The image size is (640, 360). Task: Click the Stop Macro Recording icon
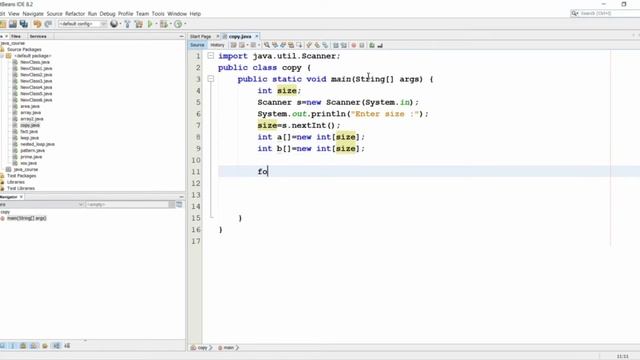coord(362,45)
